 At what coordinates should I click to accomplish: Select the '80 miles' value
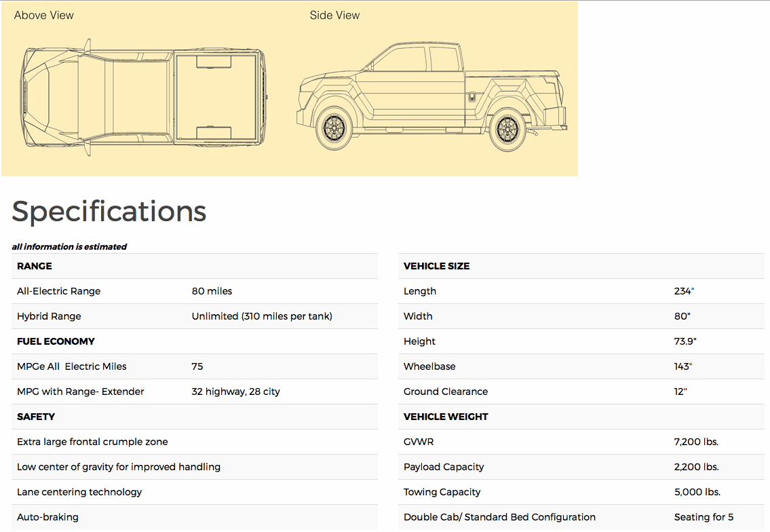tap(212, 291)
